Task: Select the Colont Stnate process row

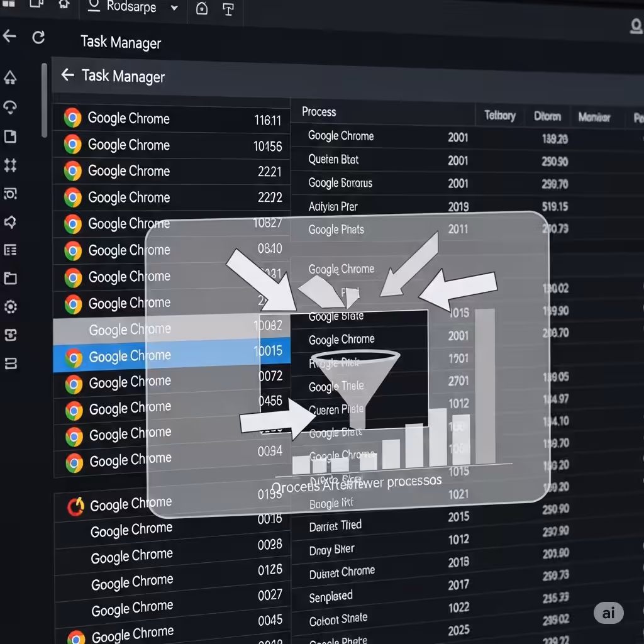Action: coord(467,613)
